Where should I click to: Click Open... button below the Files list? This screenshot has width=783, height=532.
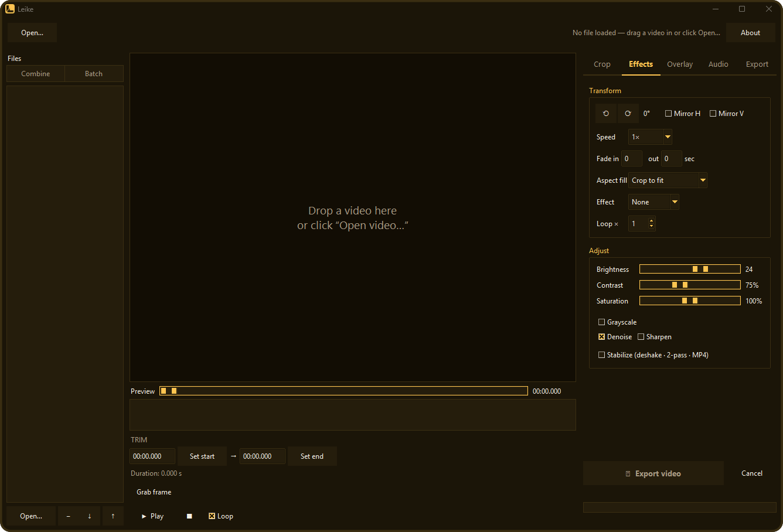[31, 516]
